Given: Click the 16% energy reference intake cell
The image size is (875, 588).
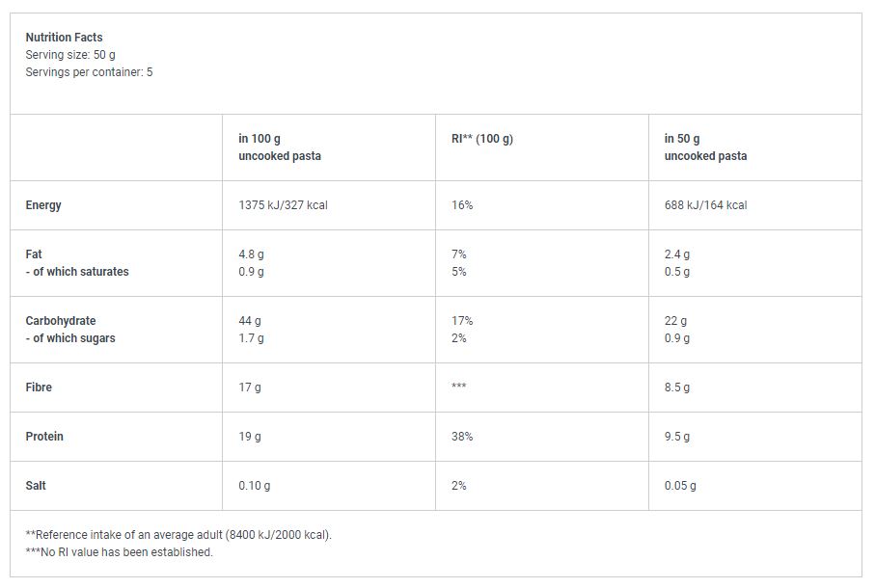Looking at the screenshot, I should coord(462,205).
